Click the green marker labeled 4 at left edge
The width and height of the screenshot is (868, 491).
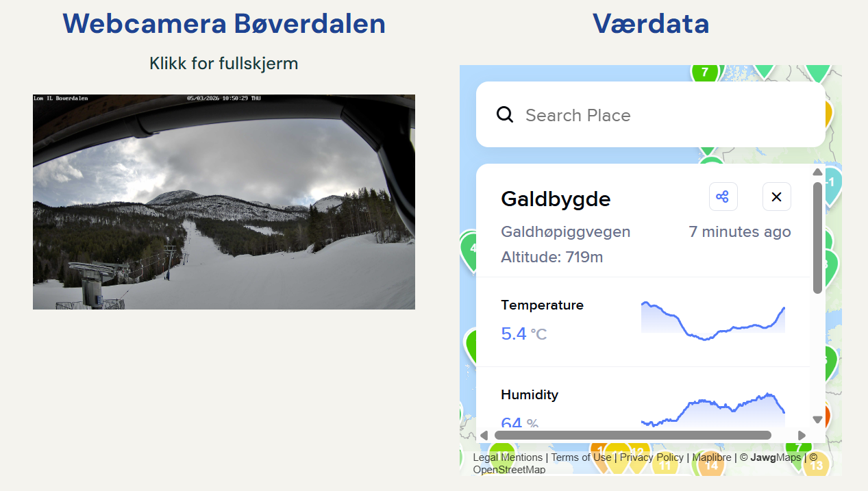pos(470,249)
